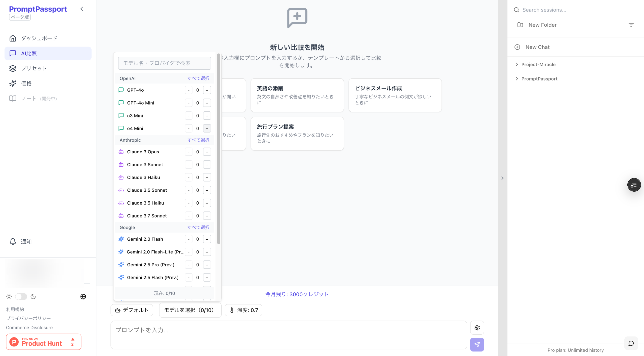This screenshot has height=356, width=644.
Task: Toggle the light/dark theme switch
Action: pos(21,296)
